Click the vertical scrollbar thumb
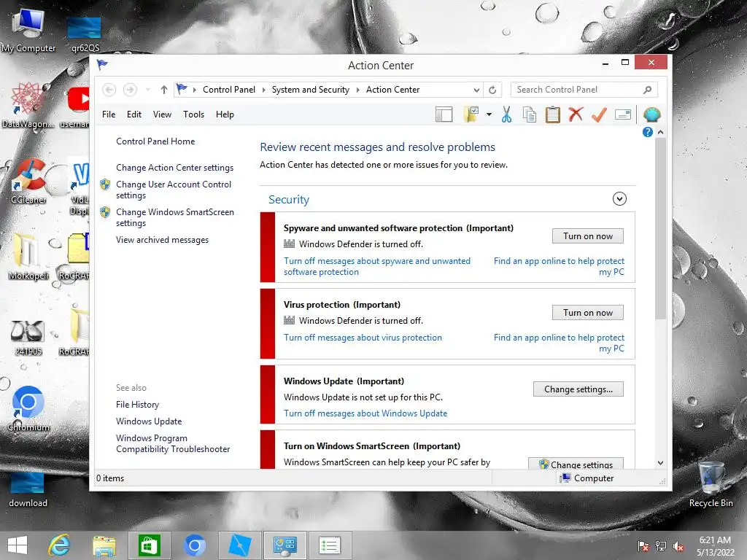 click(x=660, y=228)
